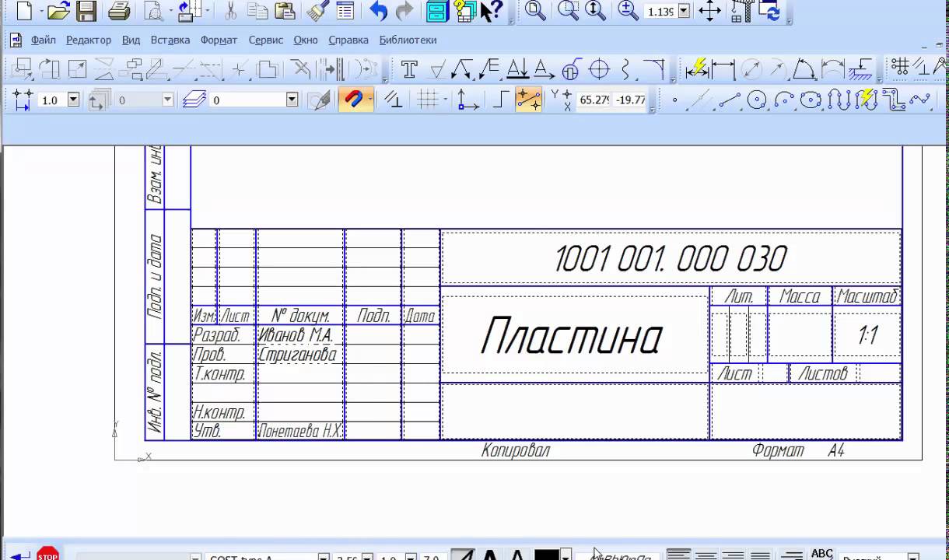949x560 pixels.
Task: Open the Окно menu
Action: [x=306, y=40]
